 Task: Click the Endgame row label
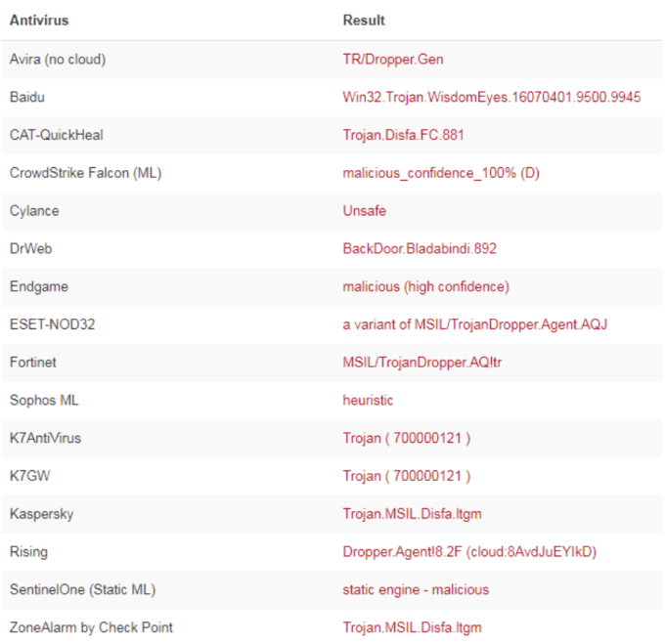37,286
